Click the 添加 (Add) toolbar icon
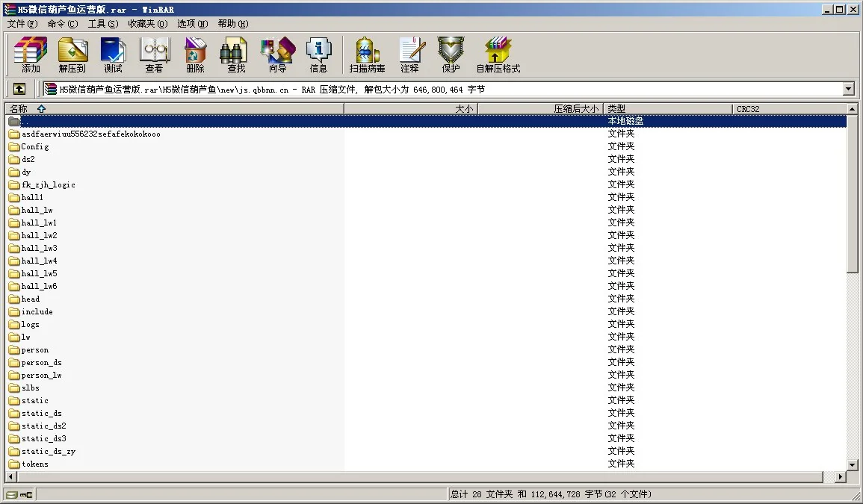 click(31, 55)
